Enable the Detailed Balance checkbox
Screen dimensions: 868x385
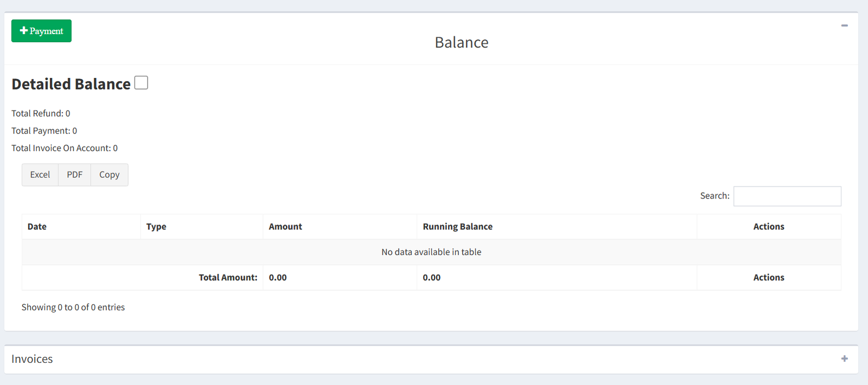[x=141, y=82]
